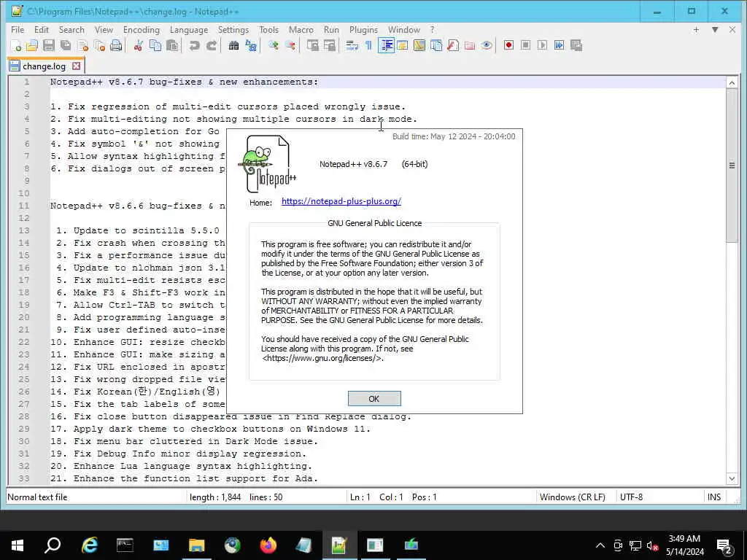Click the 'length : 1,844' status bar entry
Viewport: 747px width, 560px height.
(215, 497)
